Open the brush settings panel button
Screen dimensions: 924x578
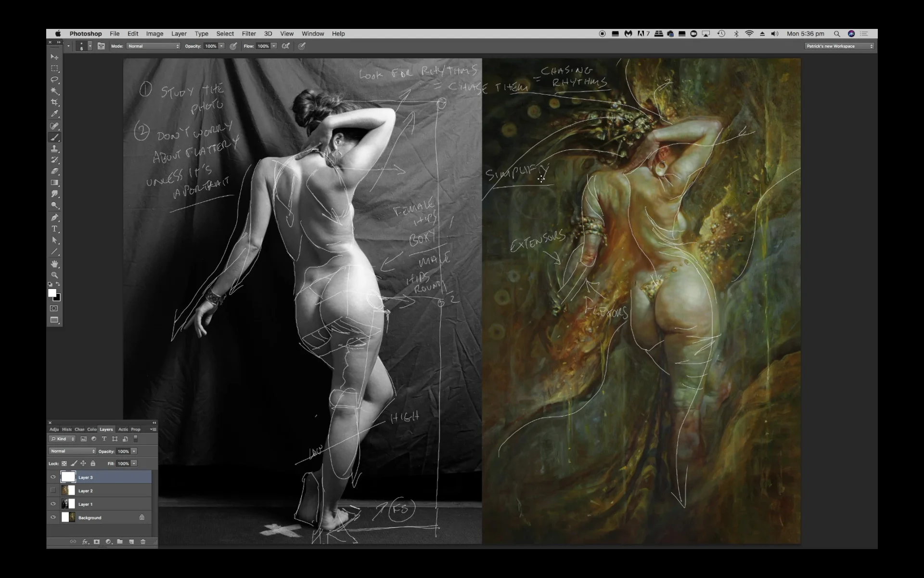pyautogui.click(x=101, y=46)
